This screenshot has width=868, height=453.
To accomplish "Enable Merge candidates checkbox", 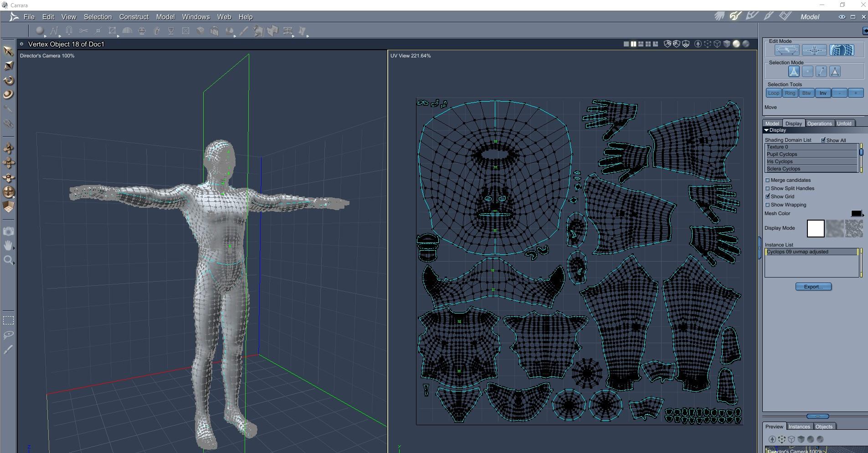I will pos(767,180).
